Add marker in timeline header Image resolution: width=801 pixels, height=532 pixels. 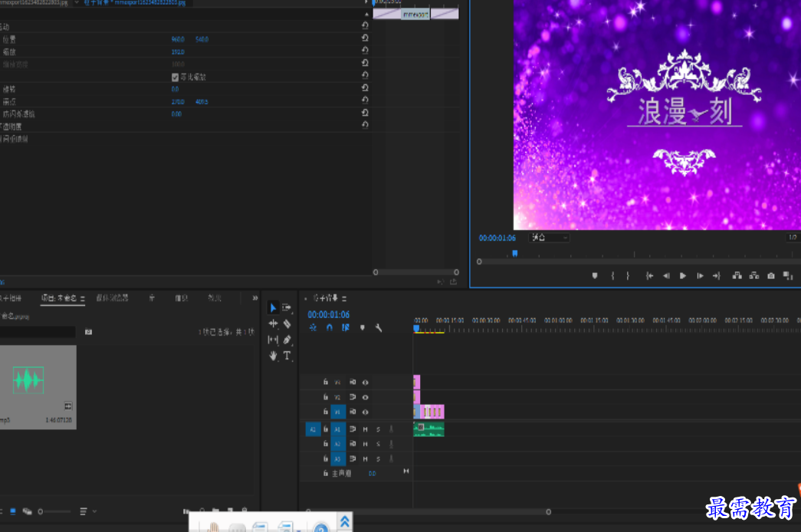(363, 327)
